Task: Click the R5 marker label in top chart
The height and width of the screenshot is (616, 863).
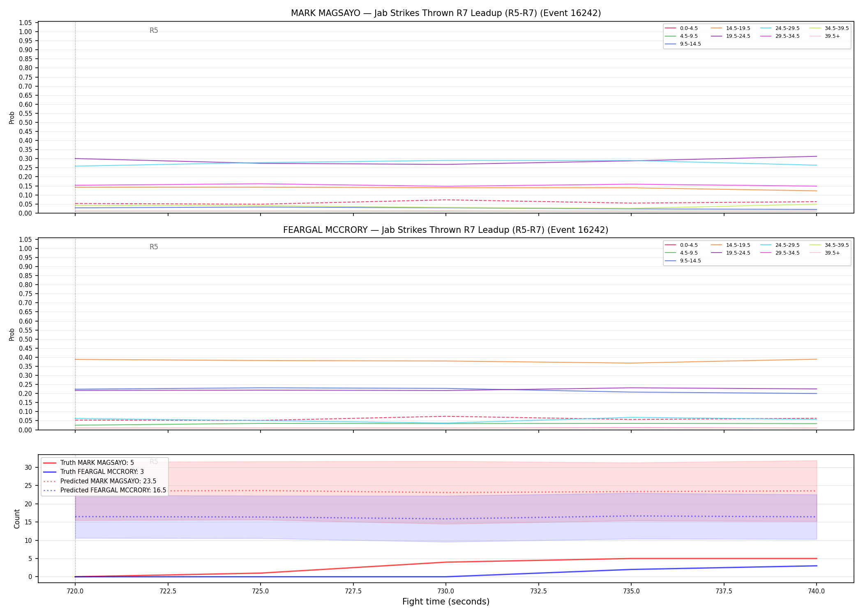Action: pos(154,30)
